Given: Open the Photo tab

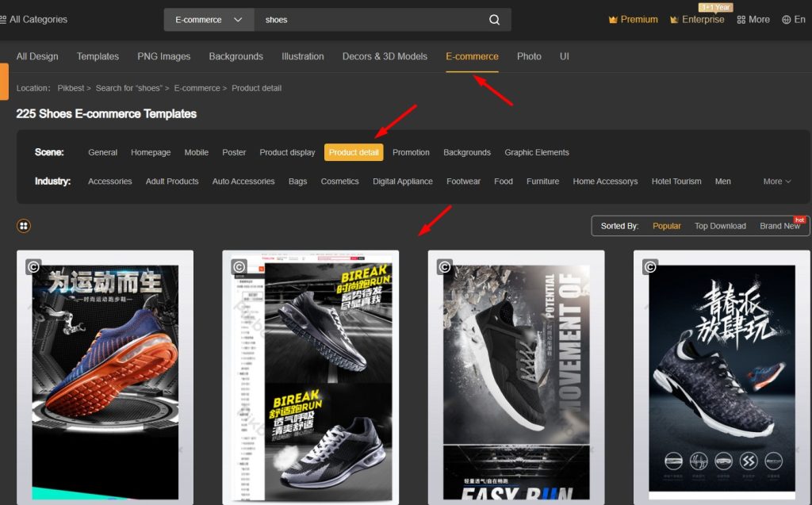Looking at the screenshot, I should click(529, 56).
